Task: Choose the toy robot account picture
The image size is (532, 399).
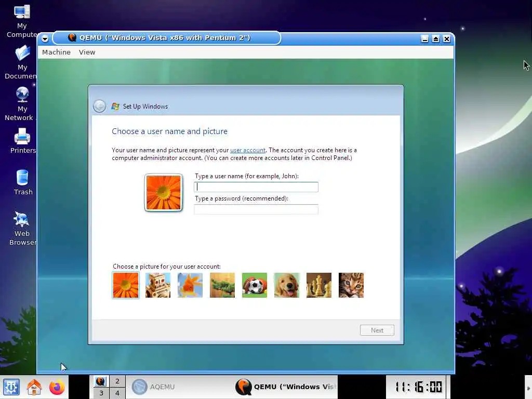Action: click(x=158, y=285)
